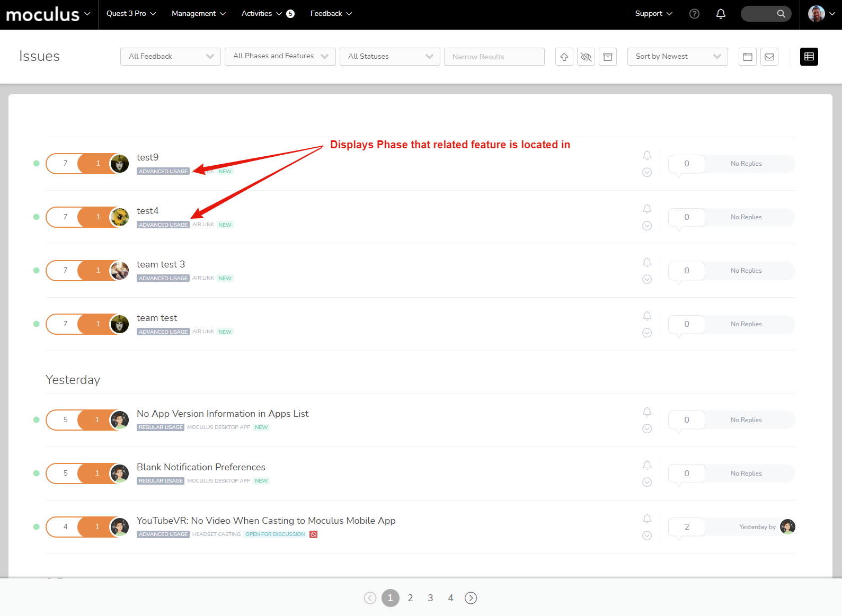Go to page 3 of issues
The height and width of the screenshot is (616, 842).
(430, 598)
